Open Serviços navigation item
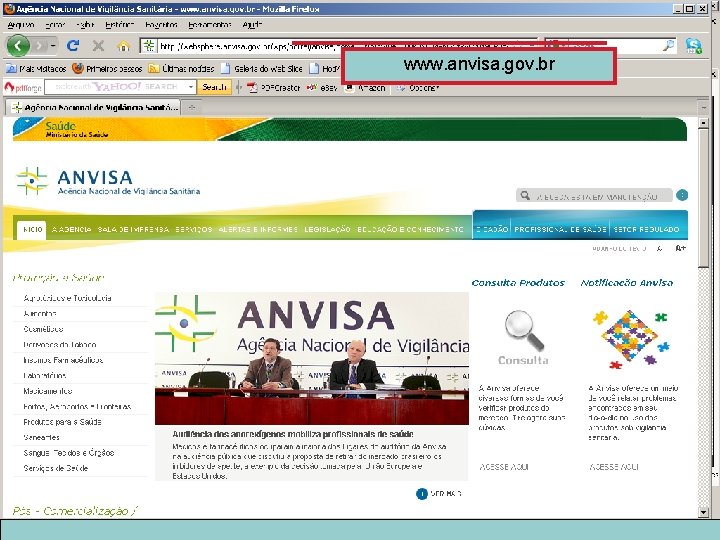 pyautogui.click(x=193, y=230)
